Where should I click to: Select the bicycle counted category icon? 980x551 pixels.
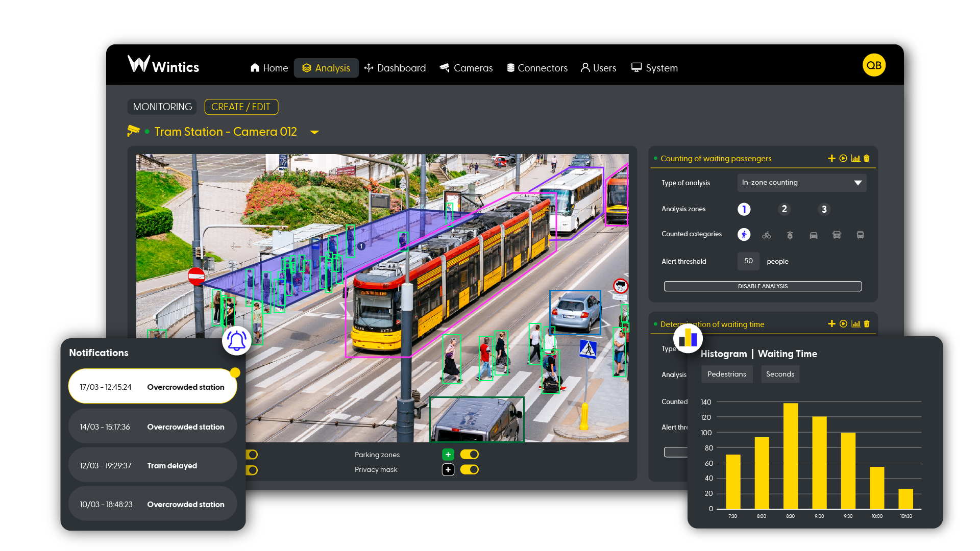pos(767,235)
